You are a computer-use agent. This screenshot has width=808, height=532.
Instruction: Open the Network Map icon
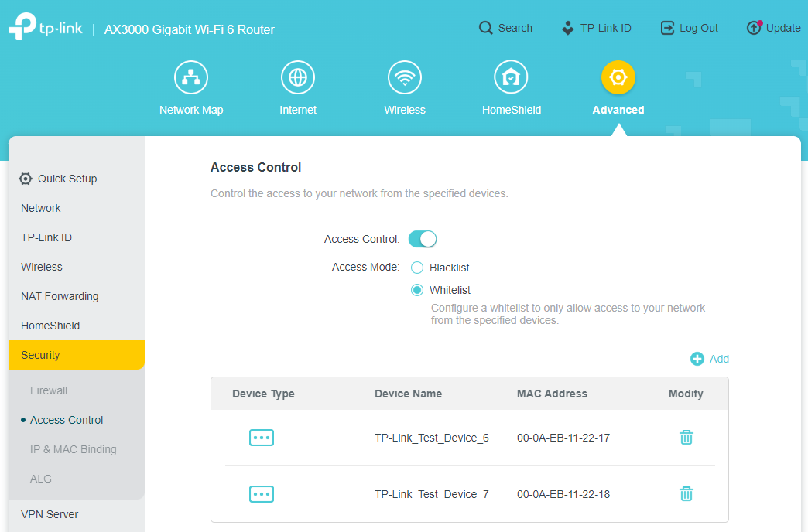[190, 77]
